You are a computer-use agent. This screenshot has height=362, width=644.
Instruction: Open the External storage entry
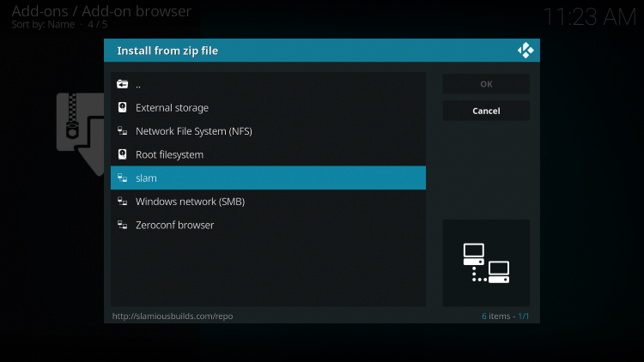click(172, 108)
